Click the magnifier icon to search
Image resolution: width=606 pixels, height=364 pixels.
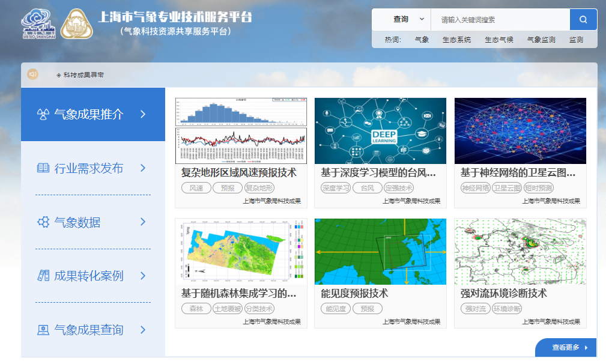[582, 19]
